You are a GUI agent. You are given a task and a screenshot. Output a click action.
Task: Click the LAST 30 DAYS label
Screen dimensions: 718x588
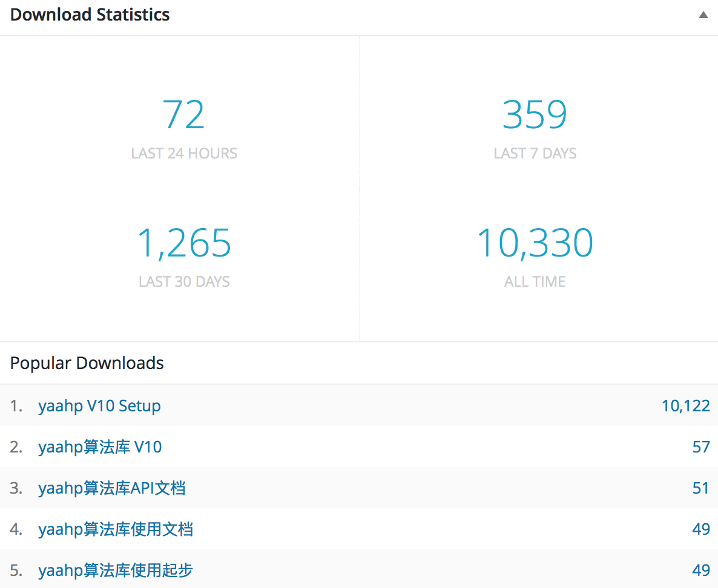[x=184, y=281]
